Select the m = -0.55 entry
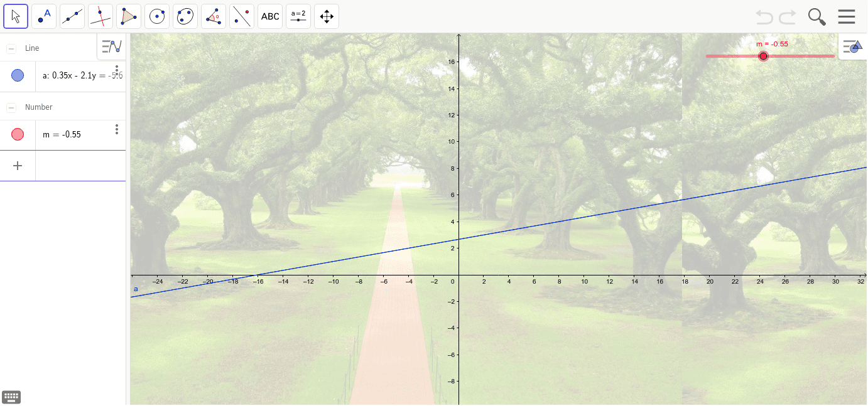The width and height of the screenshot is (868, 406). [x=62, y=134]
